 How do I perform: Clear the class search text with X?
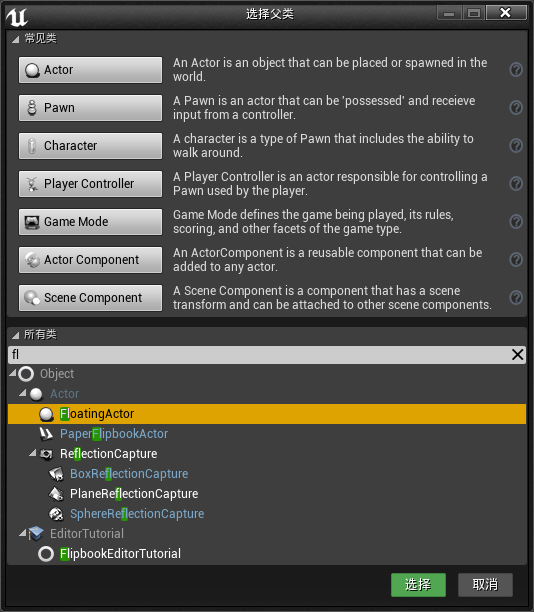pyautogui.click(x=517, y=354)
